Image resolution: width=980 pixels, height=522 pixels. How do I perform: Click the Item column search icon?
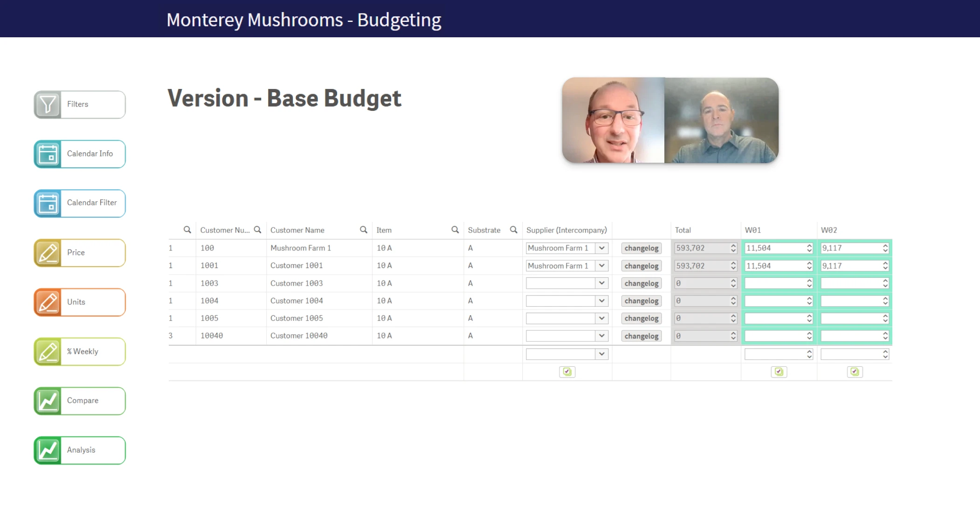click(x=455, y=230)
